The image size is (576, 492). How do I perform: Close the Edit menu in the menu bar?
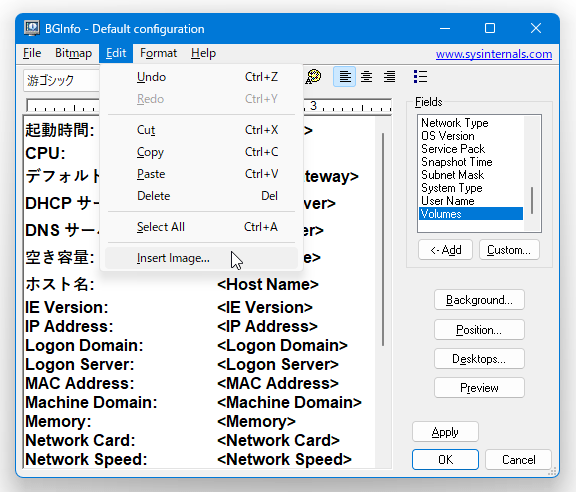(116, 53)
